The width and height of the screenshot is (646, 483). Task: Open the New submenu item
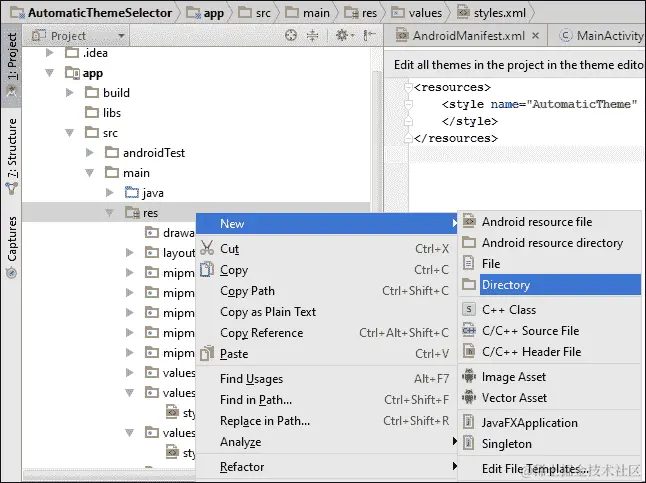(x=326, y=223)
